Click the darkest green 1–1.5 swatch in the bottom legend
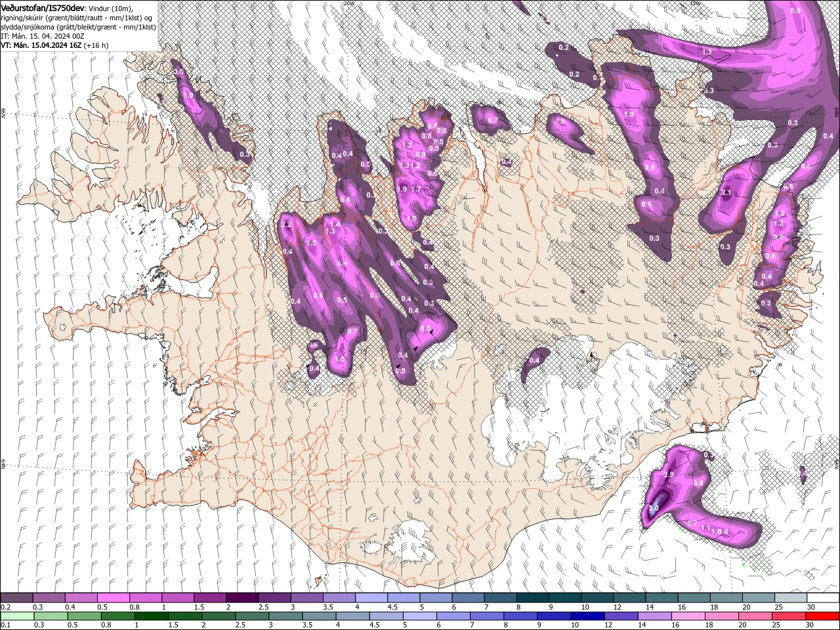The image size is (840, 630). (x=151, y=616)
